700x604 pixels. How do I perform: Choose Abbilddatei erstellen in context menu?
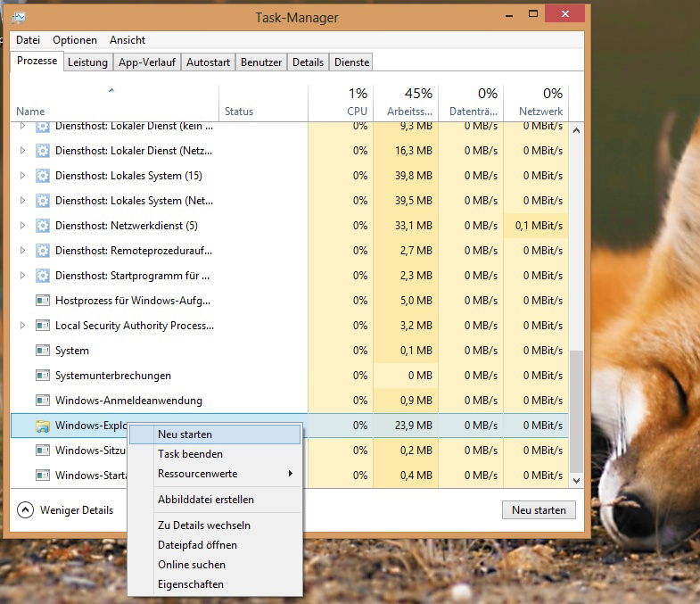215,500
